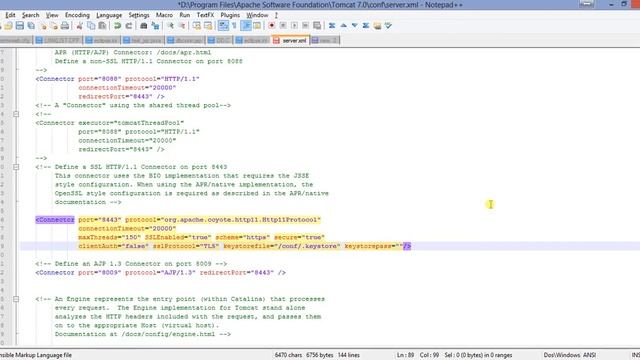This screenshot has width=640, height=360.
Task: Click the keystorepass attribute text
Action: pyautogui.click(x=373, y=246)
